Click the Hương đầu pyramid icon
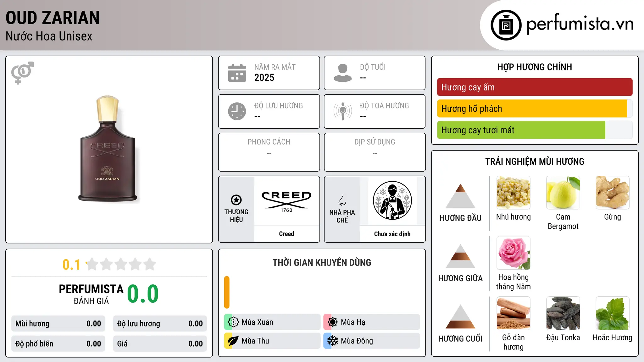Viewport: 644px width, 362px height. click(x=460, y=196)
